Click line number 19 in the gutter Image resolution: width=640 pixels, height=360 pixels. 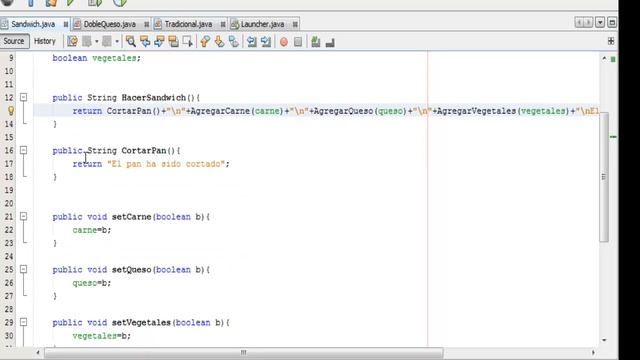9,190
